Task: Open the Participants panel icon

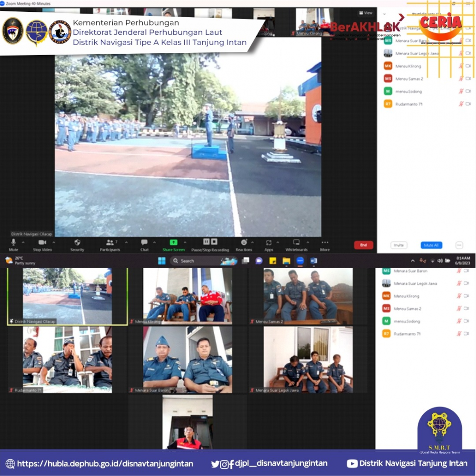Action: [x=110, y=242]
